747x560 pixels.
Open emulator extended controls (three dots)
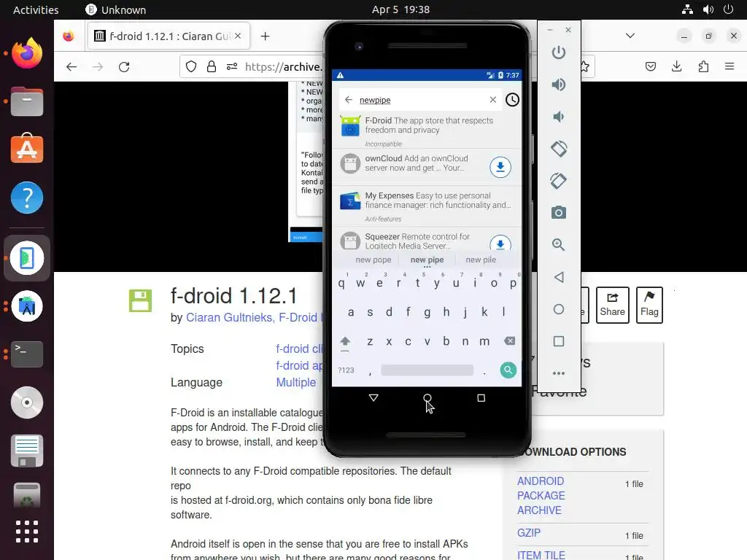pos(558,373)
